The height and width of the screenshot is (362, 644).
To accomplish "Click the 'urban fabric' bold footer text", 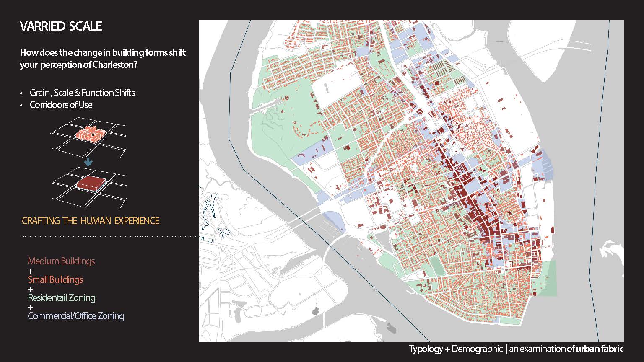I will tap(600, 349).
